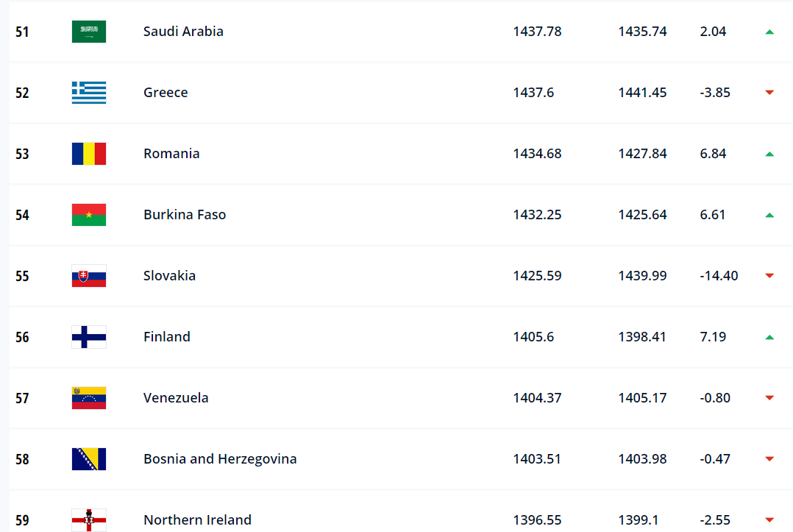
Task: Click the Burkina Faso flag icon
Action: tap(89, 215)
